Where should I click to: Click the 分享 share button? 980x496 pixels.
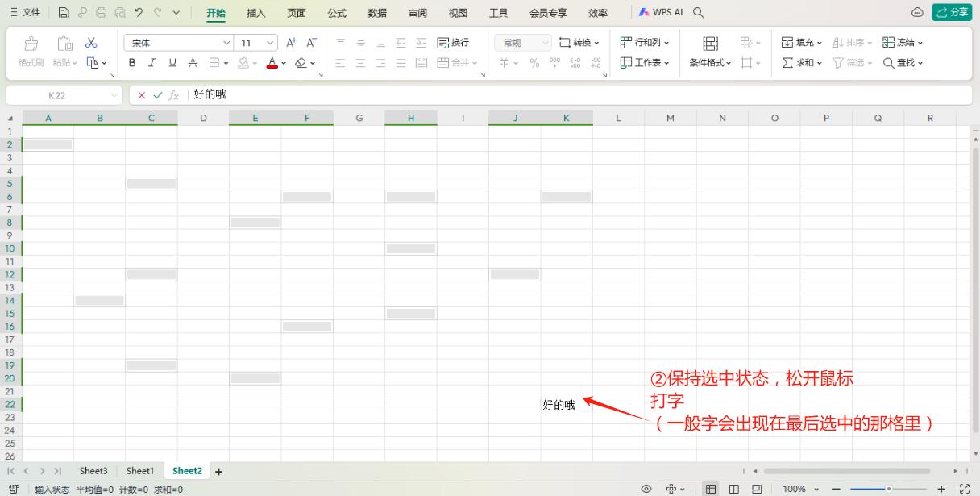(952, 12)
